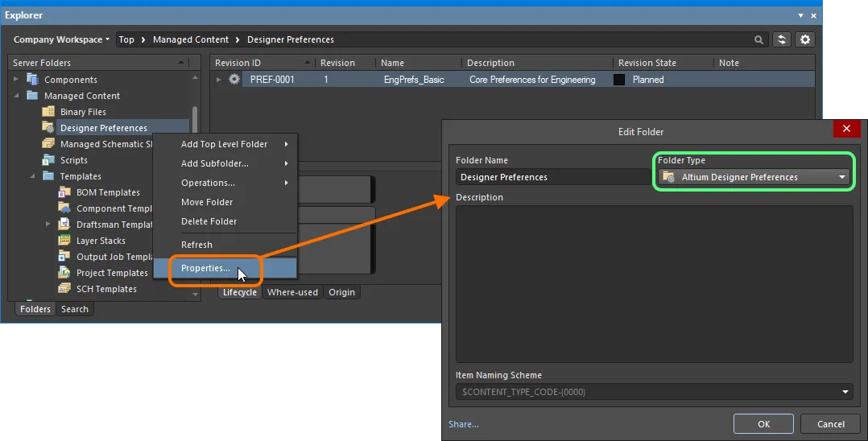This screenshot has width=868, height=441.
Task: Open the Explorer panel options arrow
Action: pyautogui.click(x=800, y=15)
